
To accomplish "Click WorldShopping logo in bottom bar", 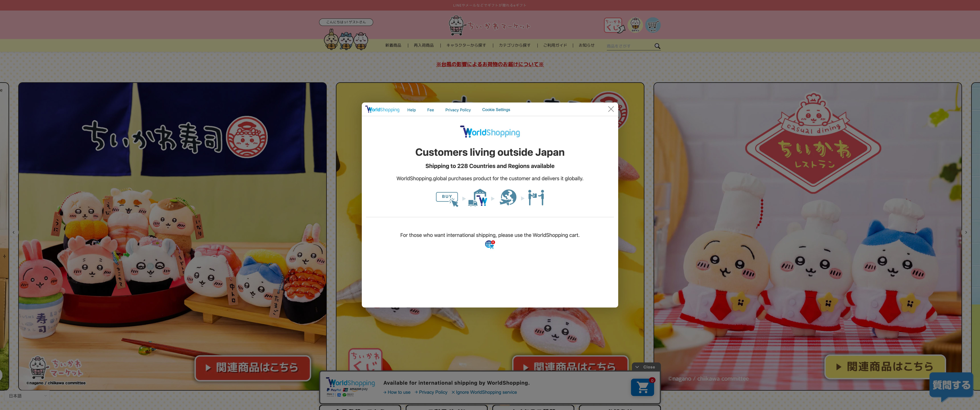I will (x=350, y=382).
